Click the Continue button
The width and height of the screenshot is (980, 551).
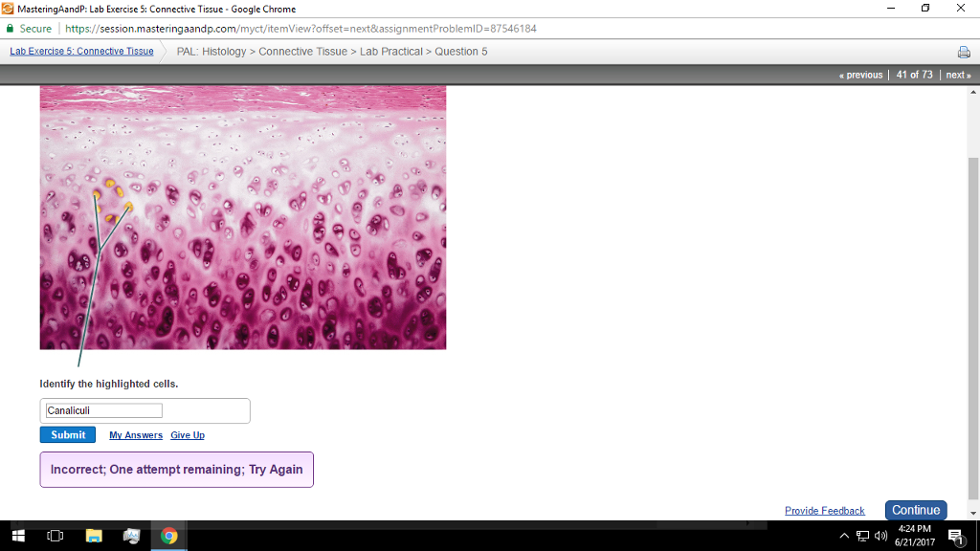(915, 510)
